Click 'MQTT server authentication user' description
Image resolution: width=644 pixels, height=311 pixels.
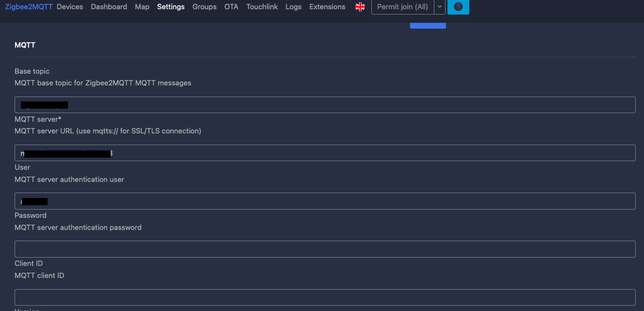tap(69, 180)
